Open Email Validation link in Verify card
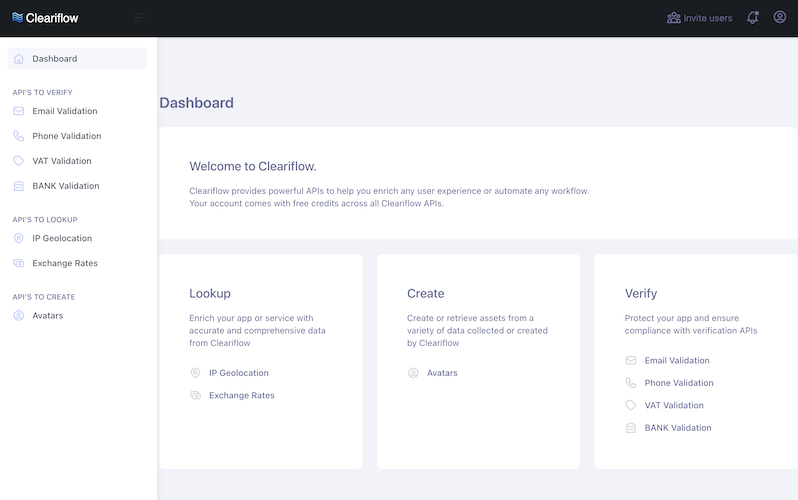This screenshot has width=798, height=500. point(677,360)
